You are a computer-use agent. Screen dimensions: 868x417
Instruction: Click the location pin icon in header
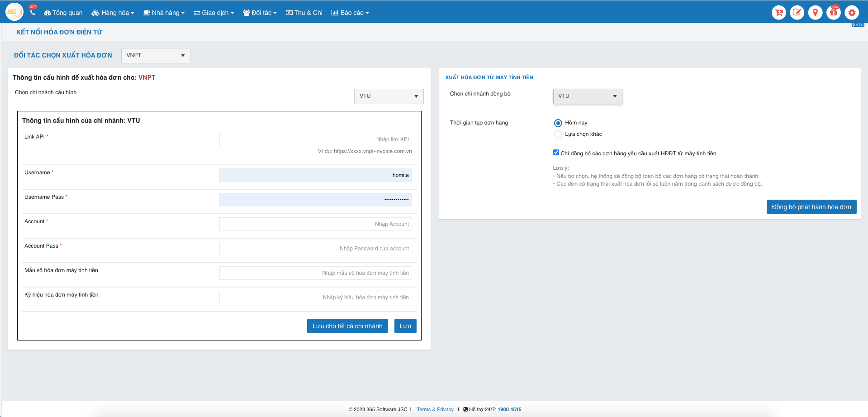click(x=815, y=13)
